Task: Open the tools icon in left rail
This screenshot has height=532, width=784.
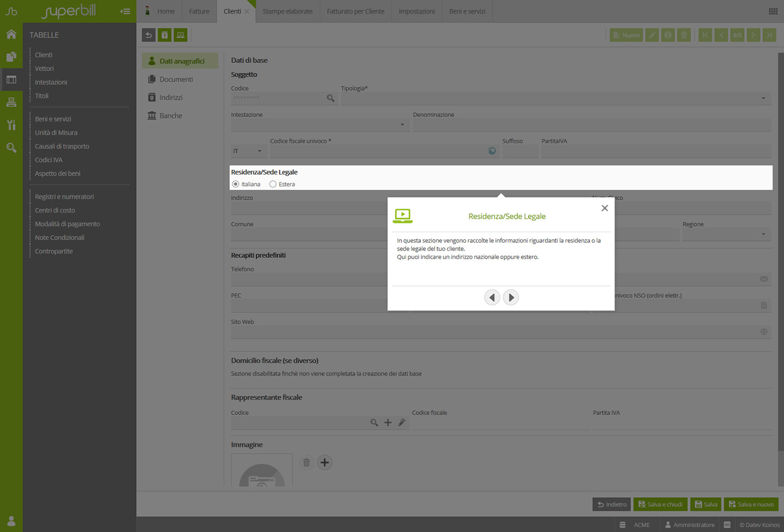Action: [11, 125]
